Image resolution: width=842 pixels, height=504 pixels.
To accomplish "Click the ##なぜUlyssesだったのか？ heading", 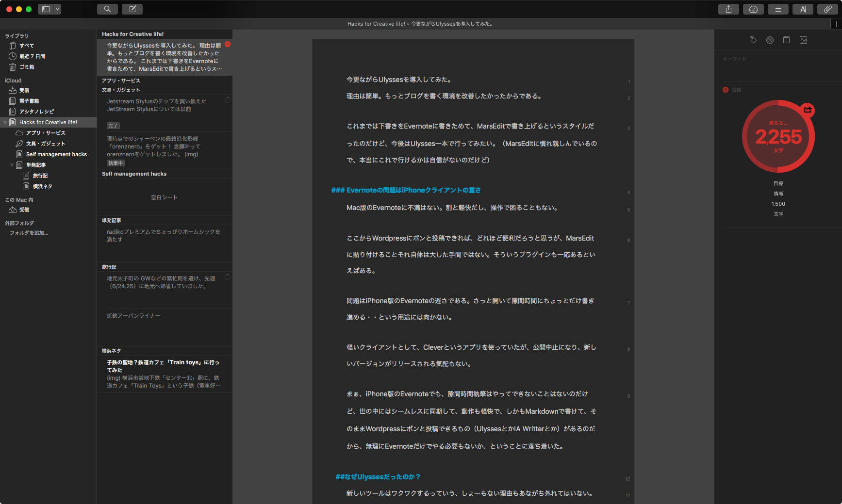I will click(378, 477).
